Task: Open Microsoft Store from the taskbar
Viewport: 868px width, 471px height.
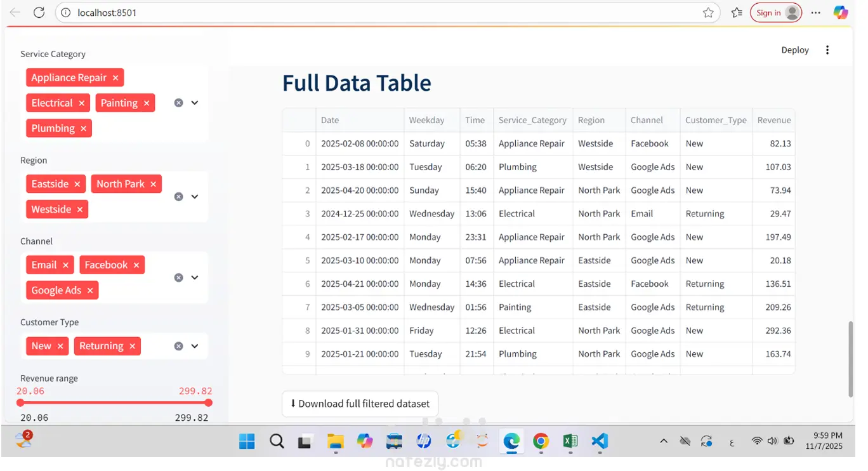Action: click(394, 441)
